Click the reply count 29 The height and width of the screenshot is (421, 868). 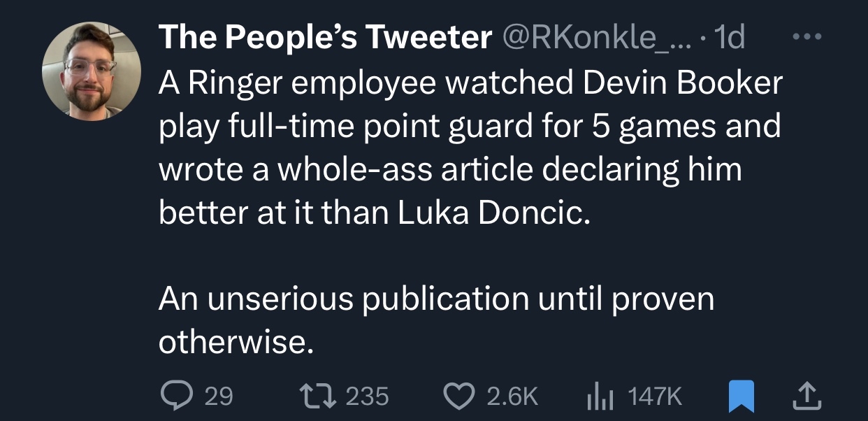[x=218, y=397]
